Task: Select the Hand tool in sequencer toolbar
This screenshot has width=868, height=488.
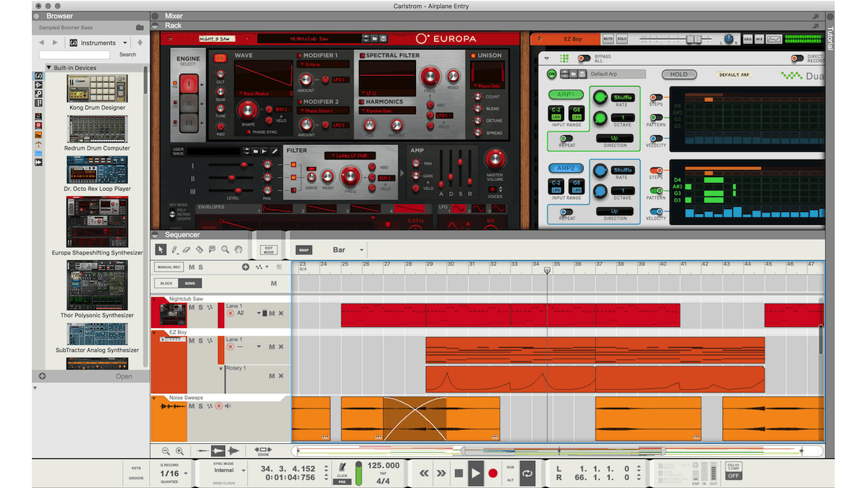Action: click(239, 249)
